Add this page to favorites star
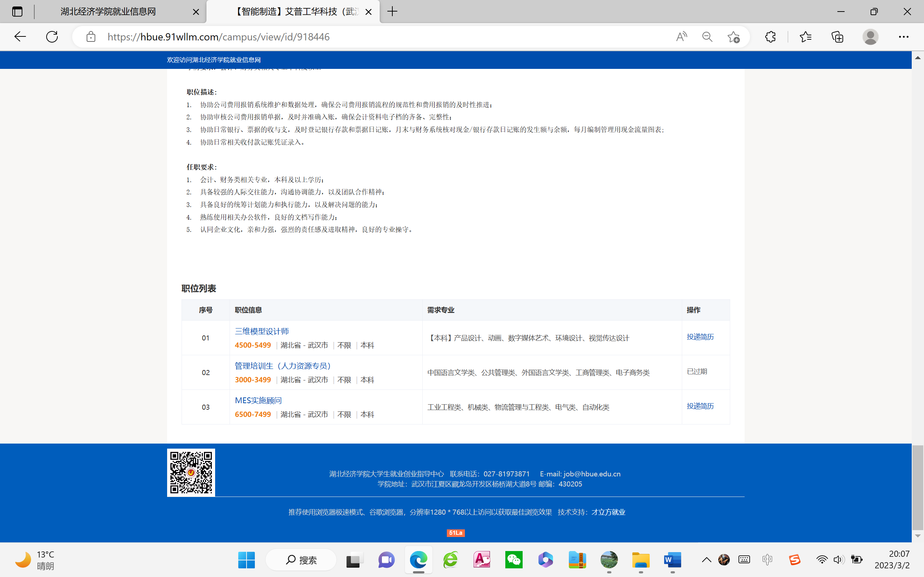 pos(733,37)
